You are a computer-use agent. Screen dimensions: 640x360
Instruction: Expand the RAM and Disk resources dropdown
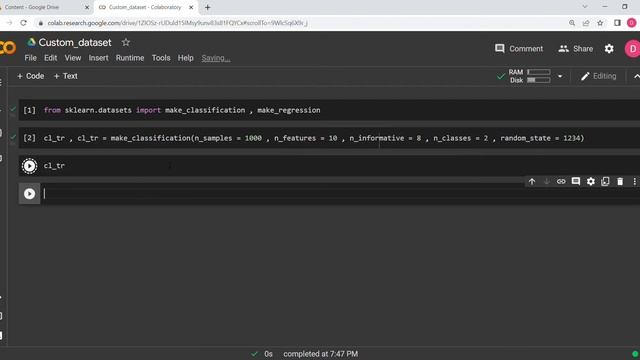click(x=560, y=76)
